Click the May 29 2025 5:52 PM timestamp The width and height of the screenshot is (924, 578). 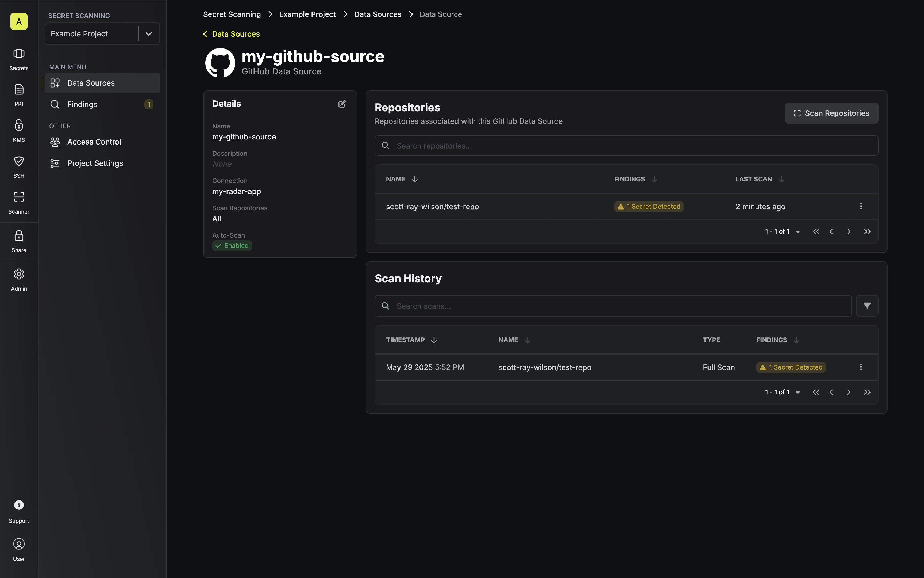[425, 367]
